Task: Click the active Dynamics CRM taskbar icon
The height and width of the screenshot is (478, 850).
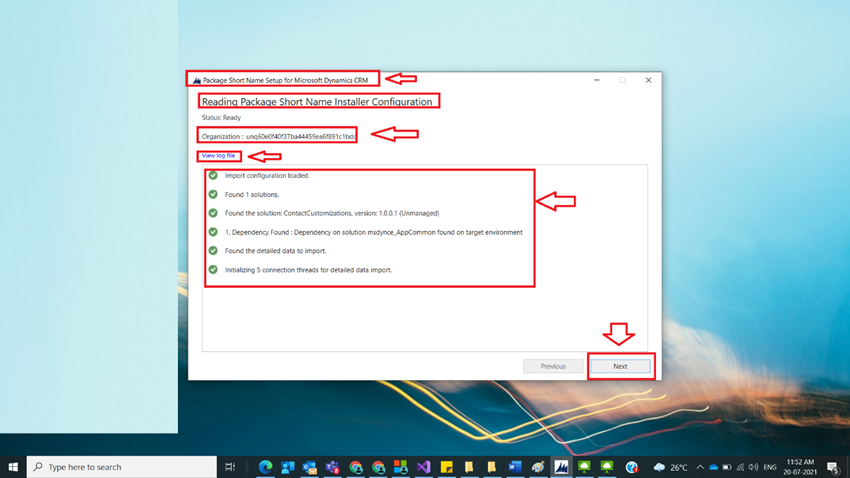Action: (561, 467)
